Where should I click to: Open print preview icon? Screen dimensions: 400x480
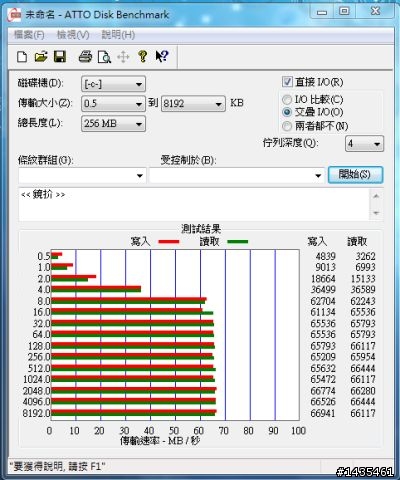pyautogui.click(x=104, y=57)
